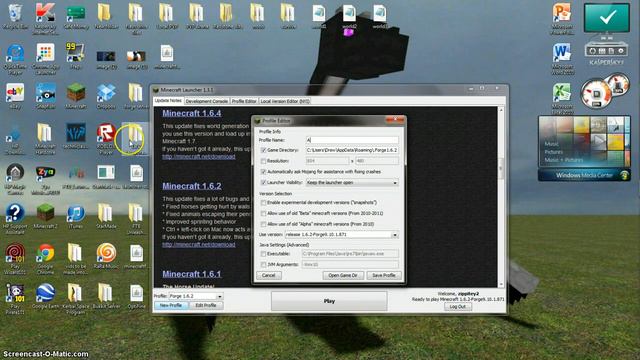Allow use of old Alpha Minecraft versions

click(x=263, y=224)
